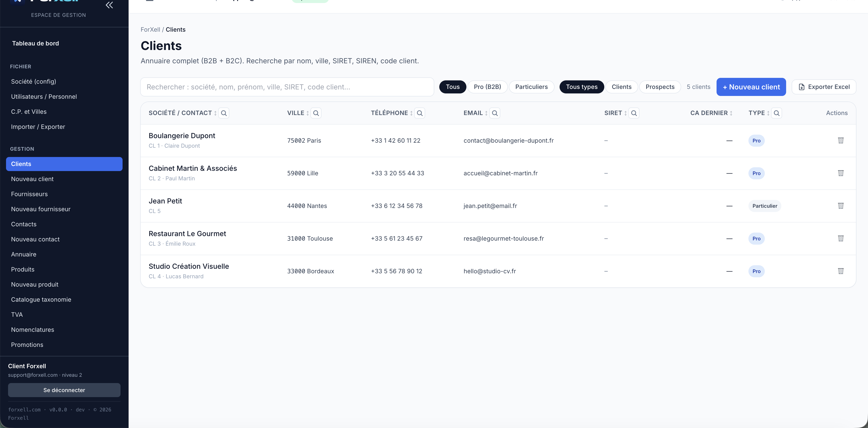Sort table by Email arrows
The image size is (868, 428).
pyautogui.click(x=486, y=113)
